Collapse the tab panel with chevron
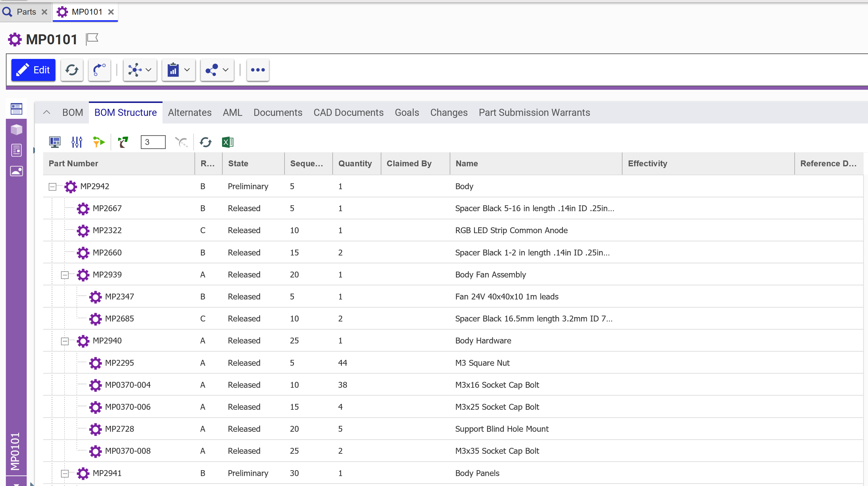This screenshot has height=486, width=868. point(47,113)
